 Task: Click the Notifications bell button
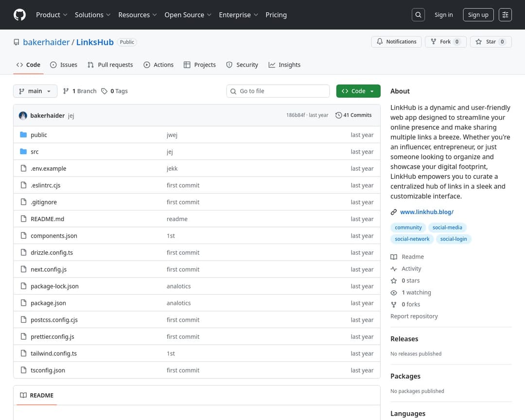pyautogui.click(x=397, y=42)
